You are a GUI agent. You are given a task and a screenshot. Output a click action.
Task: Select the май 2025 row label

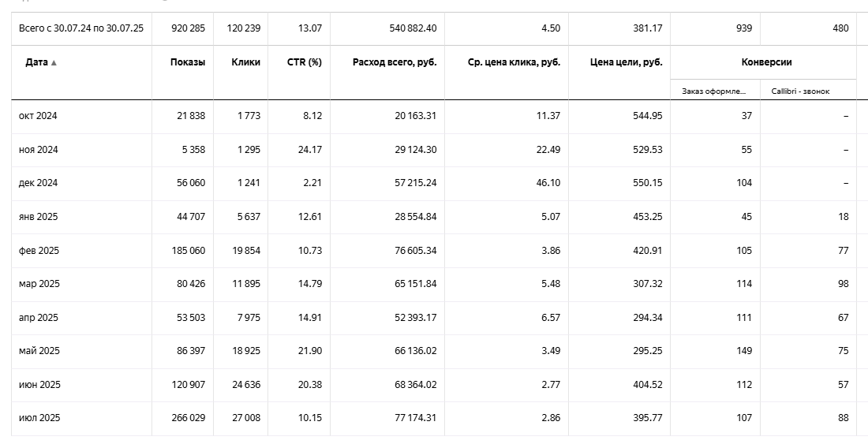click(39, 351)
